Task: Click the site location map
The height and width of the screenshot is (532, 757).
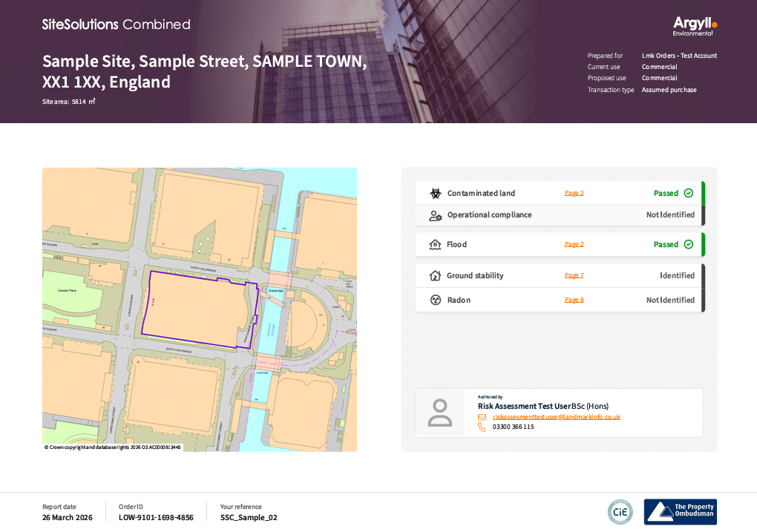Action: click(200, 309)
